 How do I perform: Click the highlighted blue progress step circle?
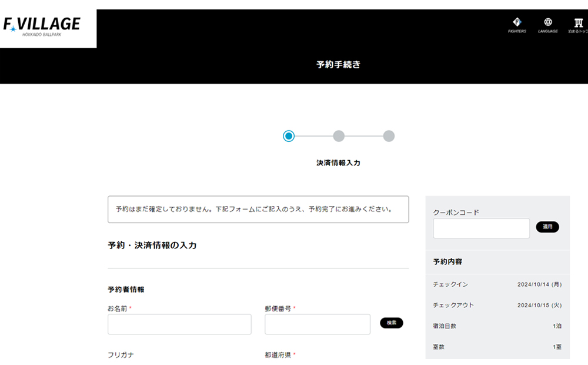coord(288,135)
